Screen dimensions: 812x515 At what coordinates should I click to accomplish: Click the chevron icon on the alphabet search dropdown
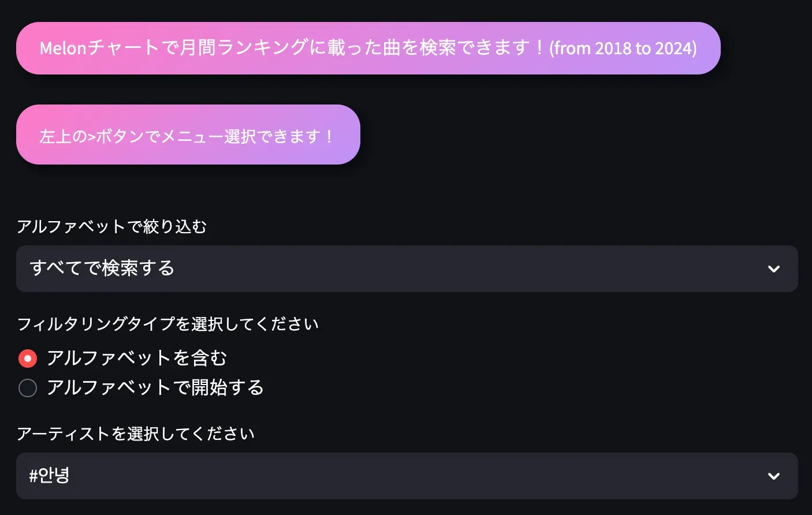[773, 268]
